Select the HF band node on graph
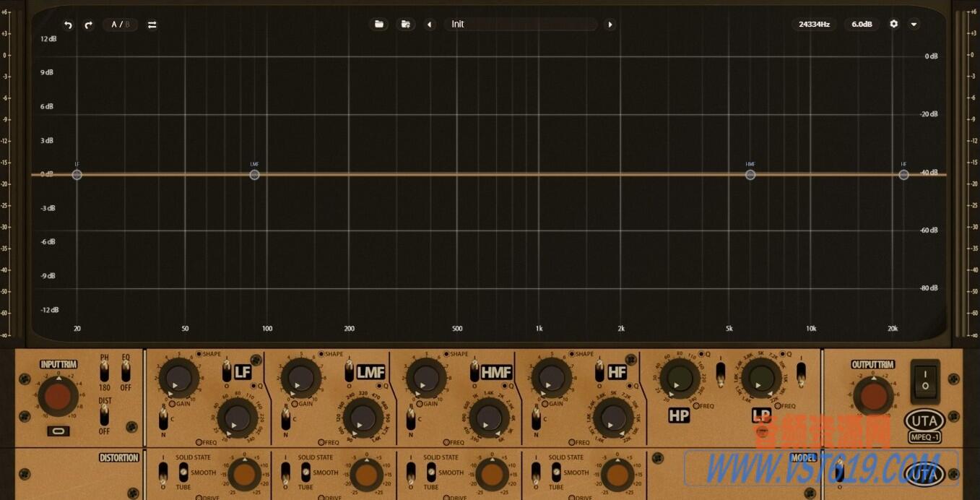The image size is (980, 500). click(903, 175)
